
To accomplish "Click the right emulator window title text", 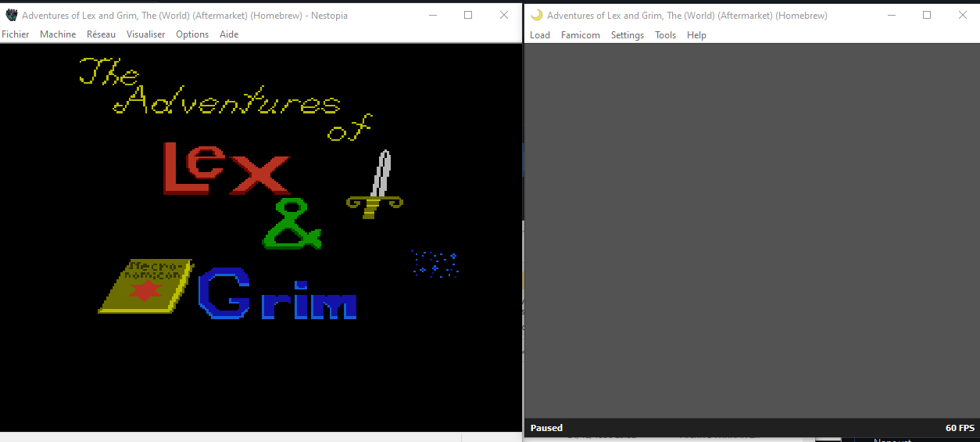I will 687,15.
